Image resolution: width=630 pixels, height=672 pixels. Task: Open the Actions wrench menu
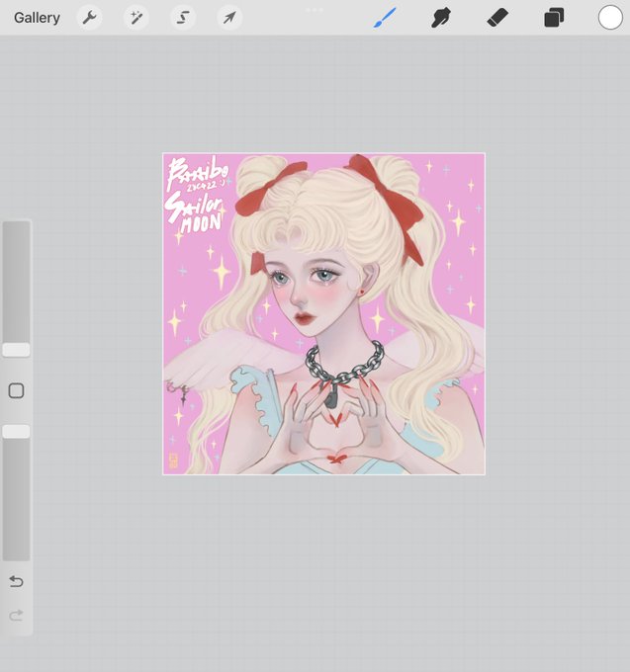[x=89, y=18]
